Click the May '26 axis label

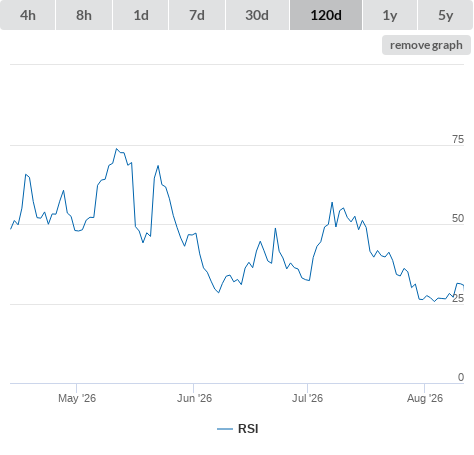pyautogui.click(x=77, y=398)
